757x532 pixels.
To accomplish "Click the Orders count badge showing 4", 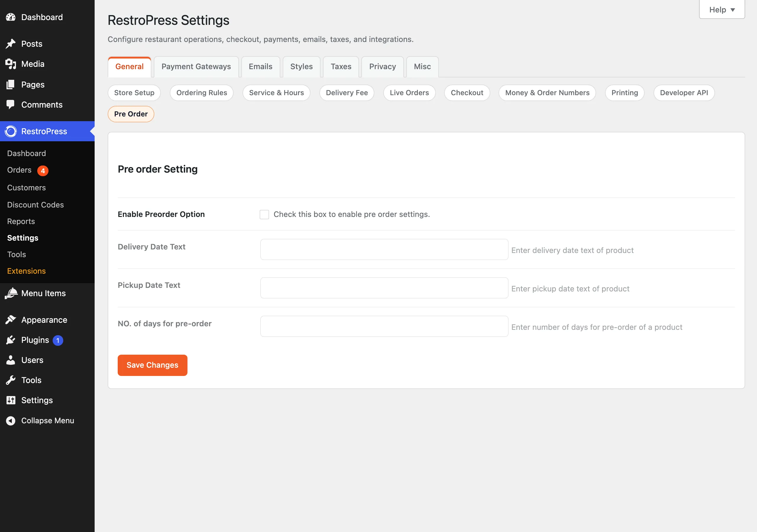I will 43,171.
